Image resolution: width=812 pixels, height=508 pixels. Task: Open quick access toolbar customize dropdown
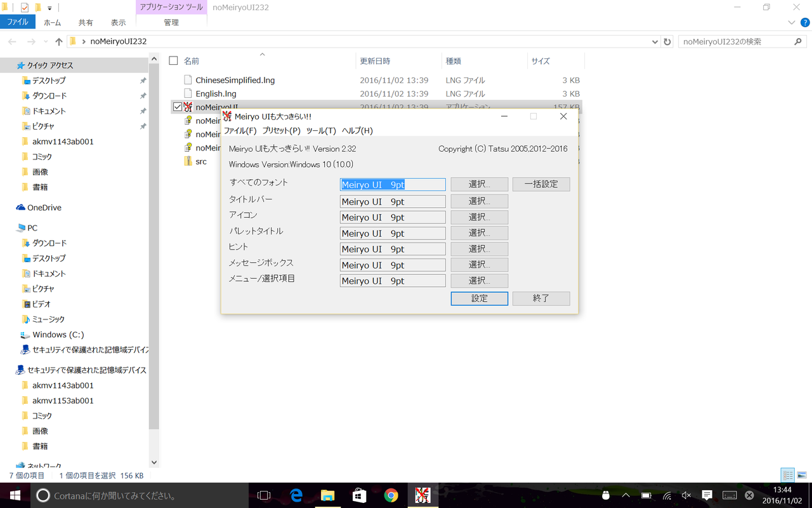pos(49,8)
